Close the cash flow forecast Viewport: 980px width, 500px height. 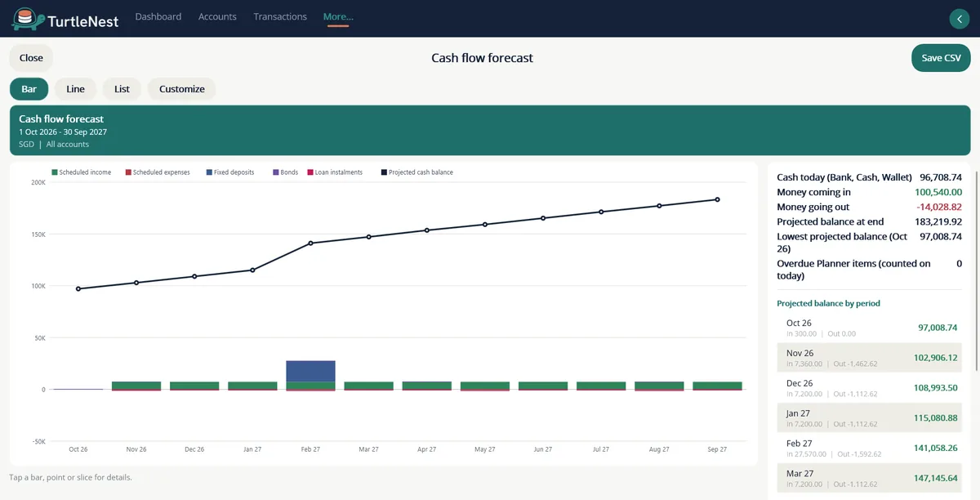pyautogui.click(x=31, y=58)
